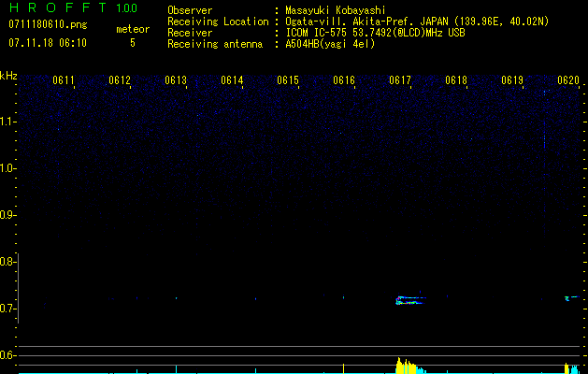Click observer name Masayuki Kobayashi
The image size is (588, 374).
pyautogui.click(x=336, y=10)
